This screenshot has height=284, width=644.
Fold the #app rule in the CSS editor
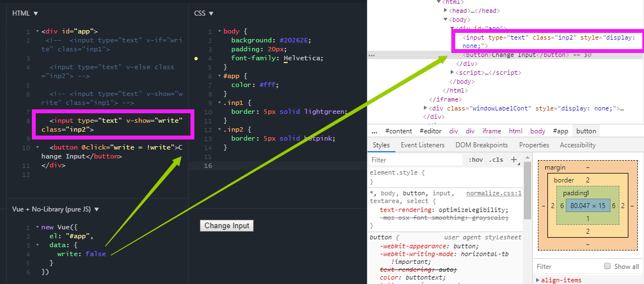click(220, 76)
